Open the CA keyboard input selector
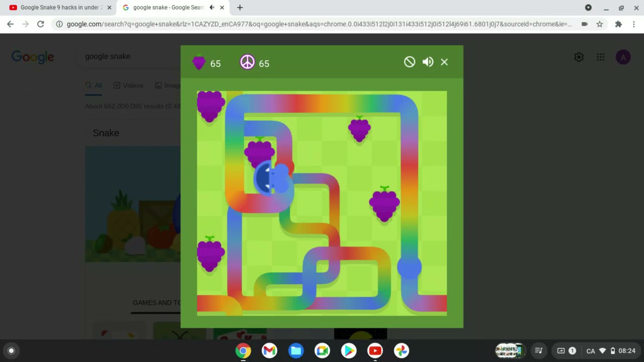Viewport: 644px width, 362px height. (x=591, y=351)
